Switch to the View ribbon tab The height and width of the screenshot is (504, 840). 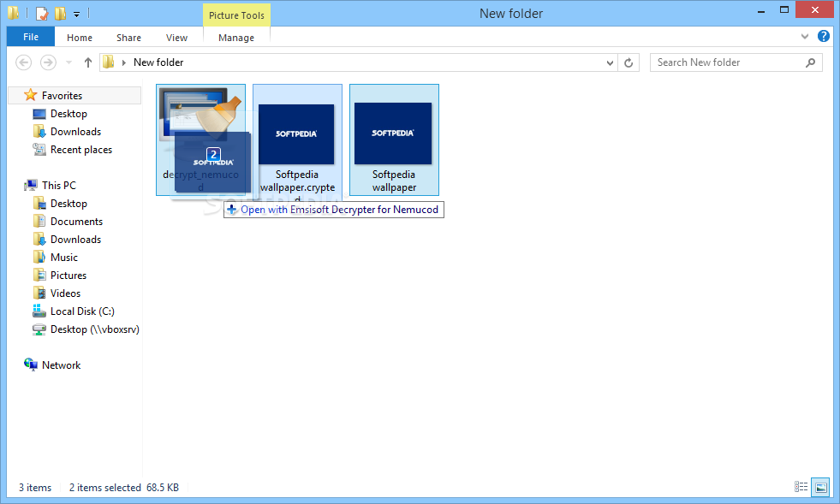(176, 38)
